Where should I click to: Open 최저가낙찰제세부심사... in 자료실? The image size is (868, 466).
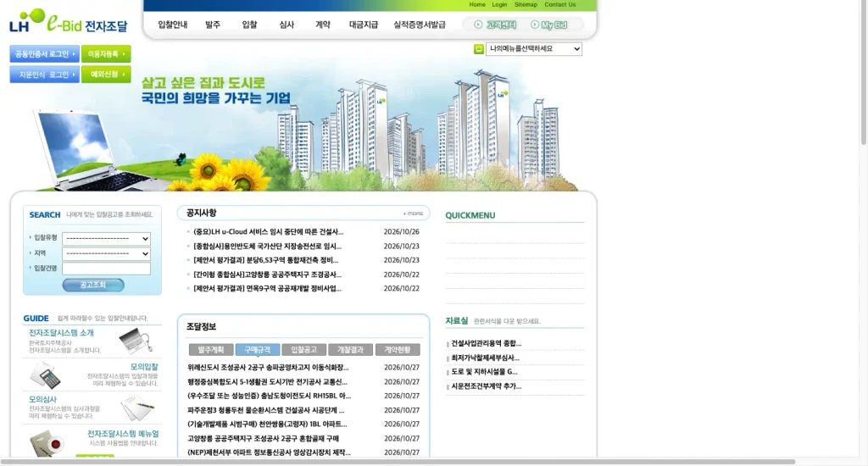pyautogui.click(x=485, y=358)
